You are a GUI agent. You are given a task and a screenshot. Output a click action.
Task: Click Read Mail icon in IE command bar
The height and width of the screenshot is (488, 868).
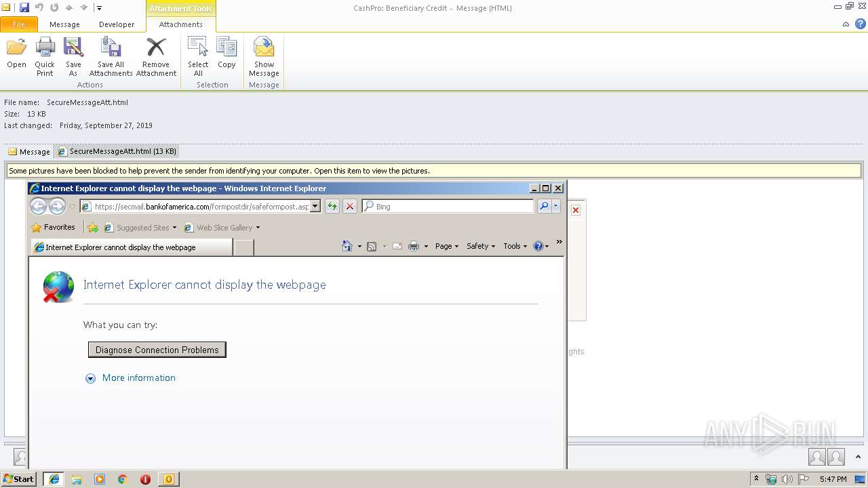pyautogui.click(x=397, y=246)
